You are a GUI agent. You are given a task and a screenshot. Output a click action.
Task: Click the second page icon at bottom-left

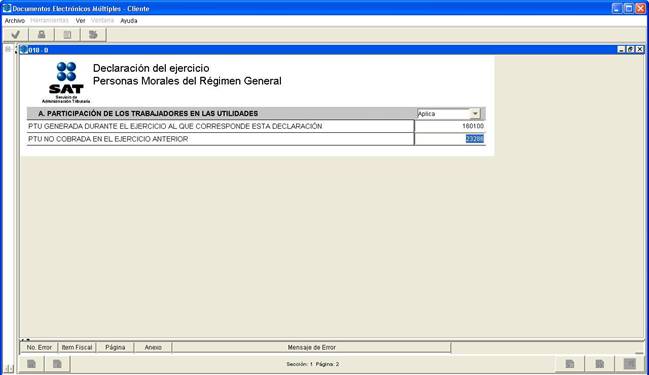(x=57, y=364)
